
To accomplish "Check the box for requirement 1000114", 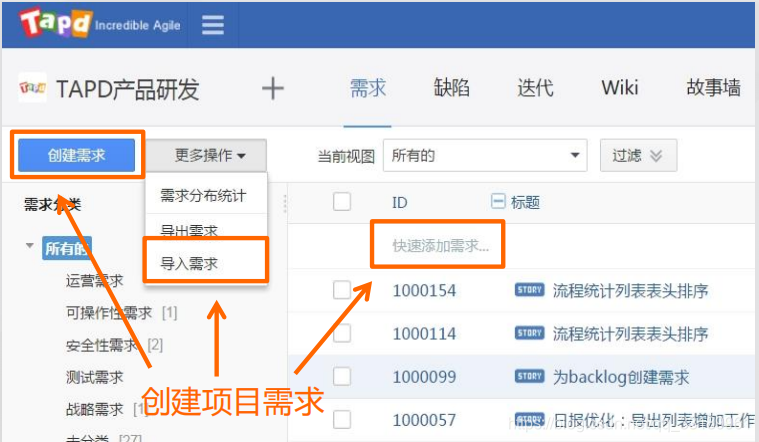I will pyautogui.click(x=342, y=334).
